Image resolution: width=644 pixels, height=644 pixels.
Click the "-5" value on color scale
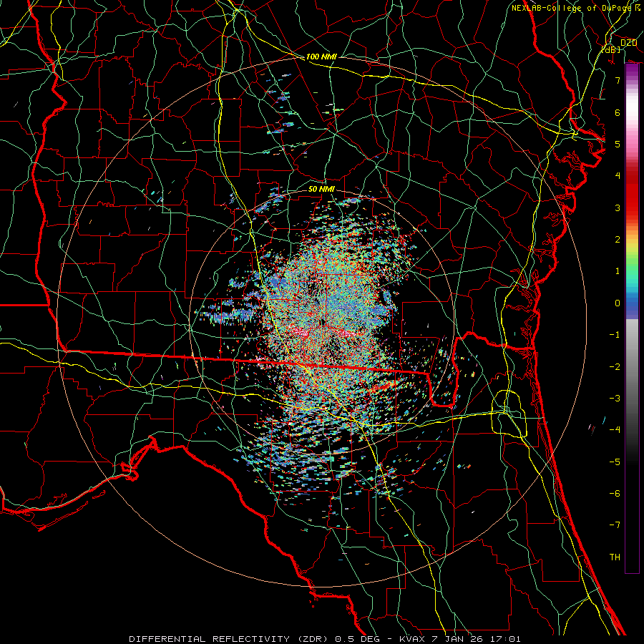coord(615,462)
